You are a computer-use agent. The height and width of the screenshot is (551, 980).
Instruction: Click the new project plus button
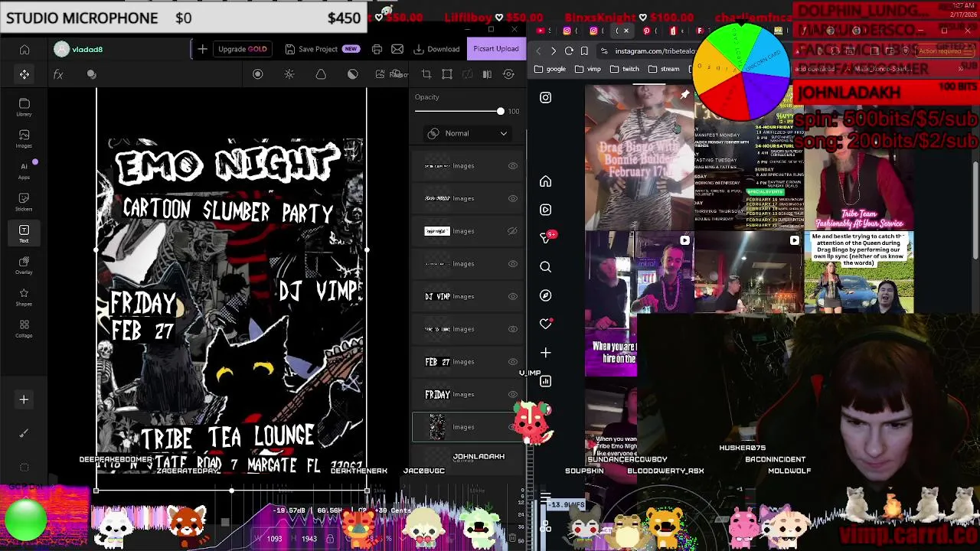pos(202,49)
